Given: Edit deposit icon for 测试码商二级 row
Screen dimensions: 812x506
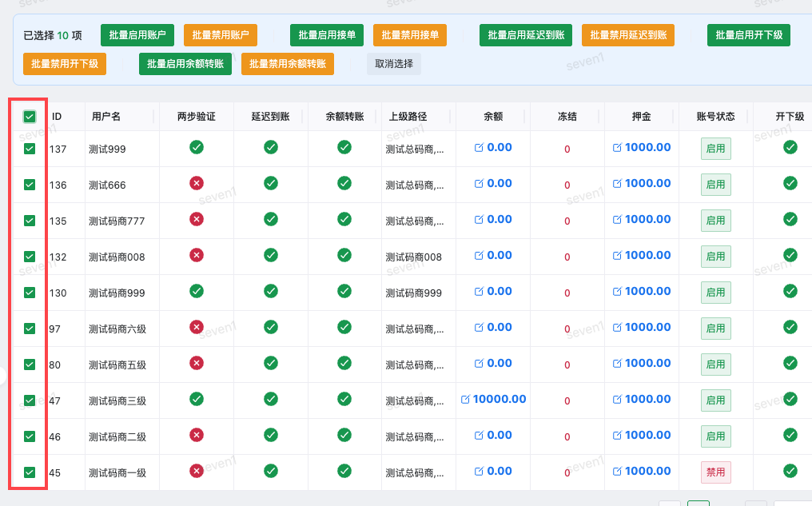Looking at the screenshot, I should click(x=617, y=436).
